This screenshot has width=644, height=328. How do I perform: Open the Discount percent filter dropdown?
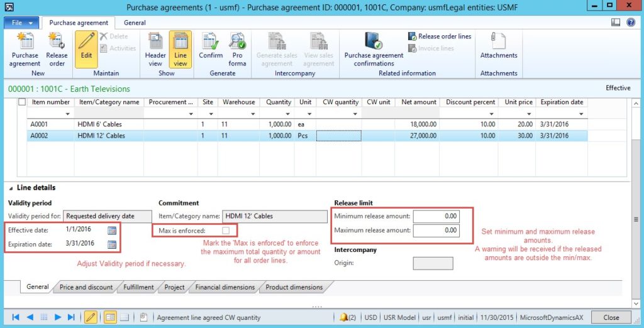pos(492,114)
